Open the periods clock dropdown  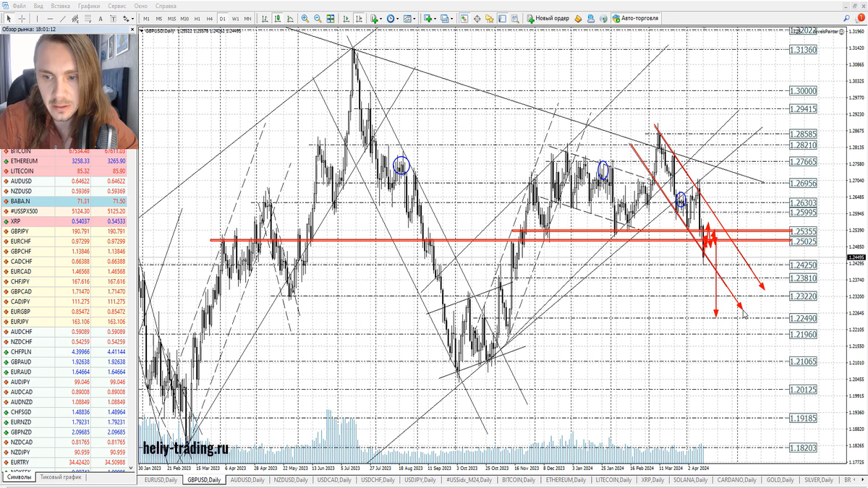click(392, 18)
